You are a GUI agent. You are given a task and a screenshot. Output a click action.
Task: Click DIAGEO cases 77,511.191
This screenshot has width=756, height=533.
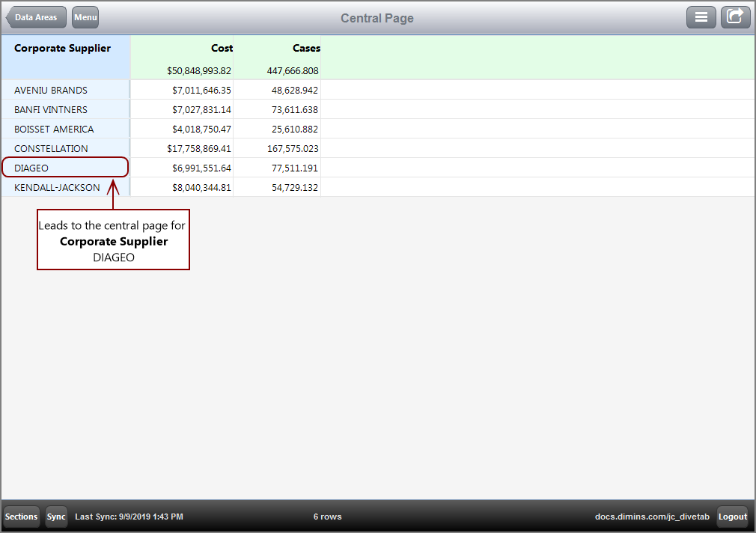pos(295,168)
